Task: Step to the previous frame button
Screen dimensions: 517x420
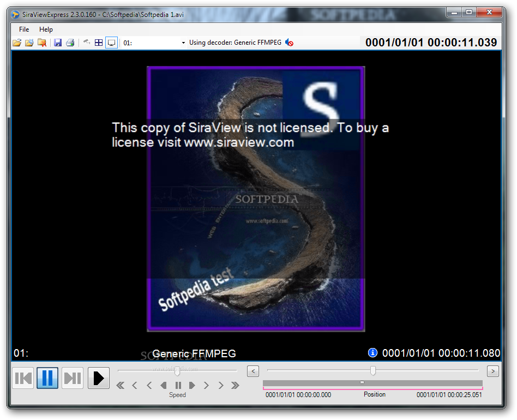Action: pos(23,378)
